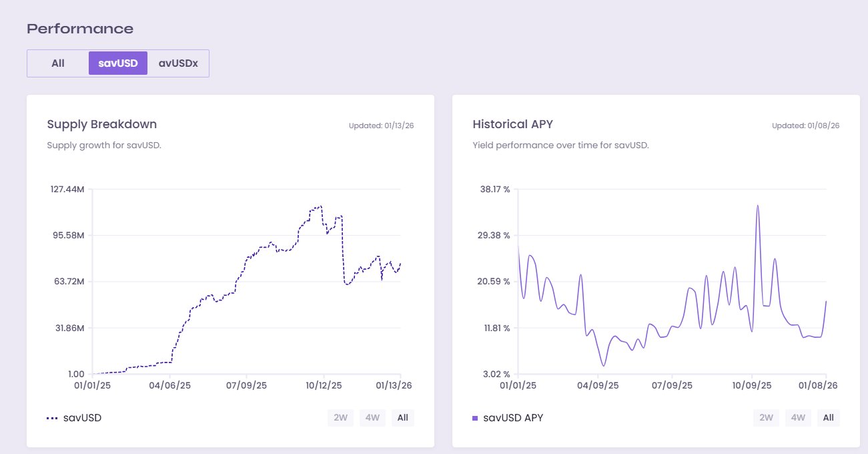Click the Historical APY chart title
Image resolution: width=868 pixels, height=454 pixels.
pyautogui.click(x=512, y=124)
